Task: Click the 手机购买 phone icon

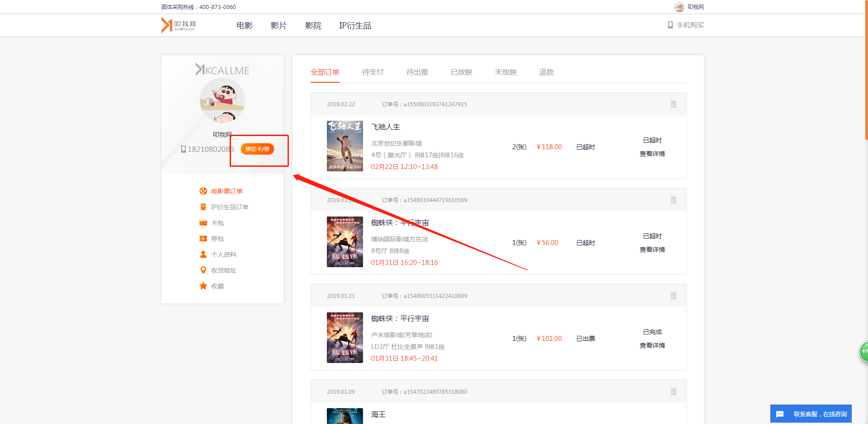Action: [x=670, y=25]
